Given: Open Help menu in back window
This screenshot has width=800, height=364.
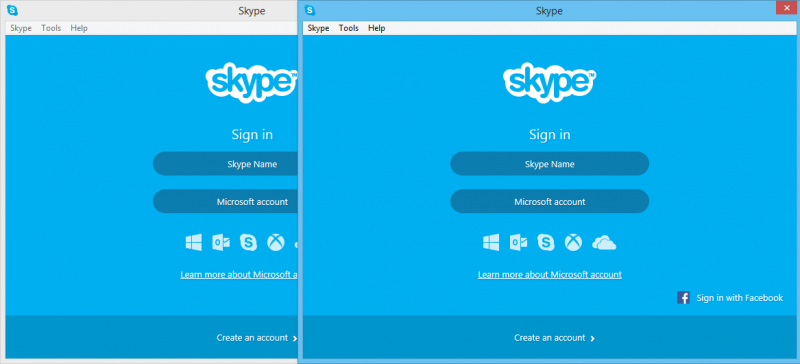Looking at the screenshot, I should pyautogui.click(x=79, y=28).
